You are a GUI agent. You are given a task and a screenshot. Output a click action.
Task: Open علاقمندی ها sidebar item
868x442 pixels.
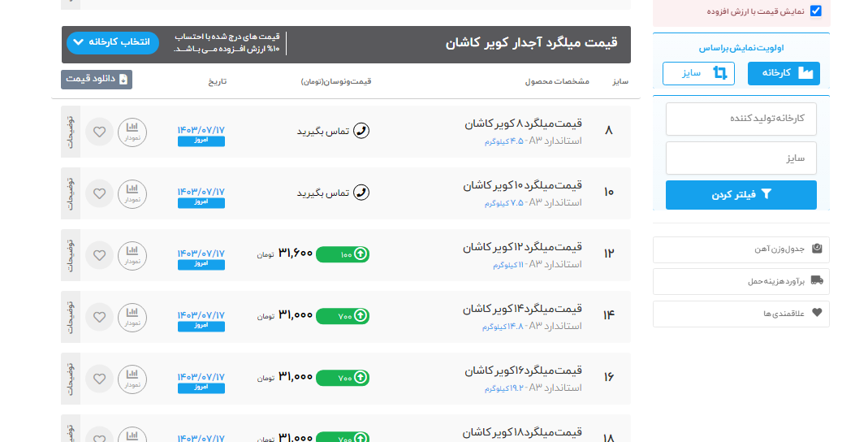tap(741, 313)
